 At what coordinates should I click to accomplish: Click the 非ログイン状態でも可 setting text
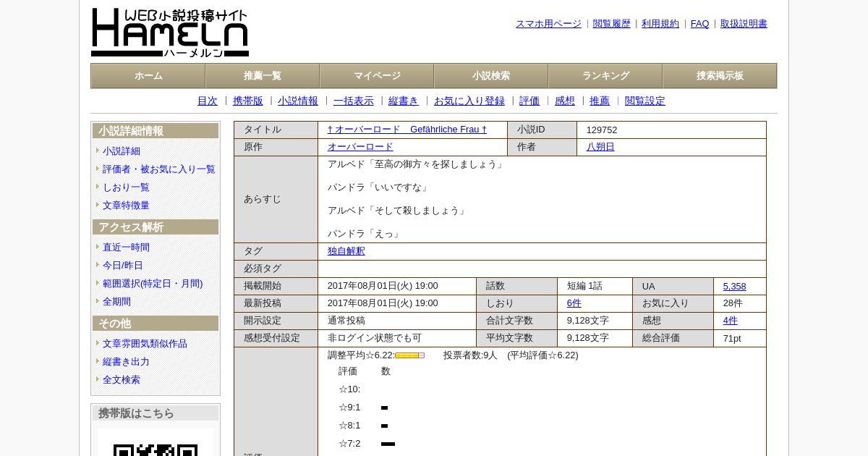click(375, 338)
